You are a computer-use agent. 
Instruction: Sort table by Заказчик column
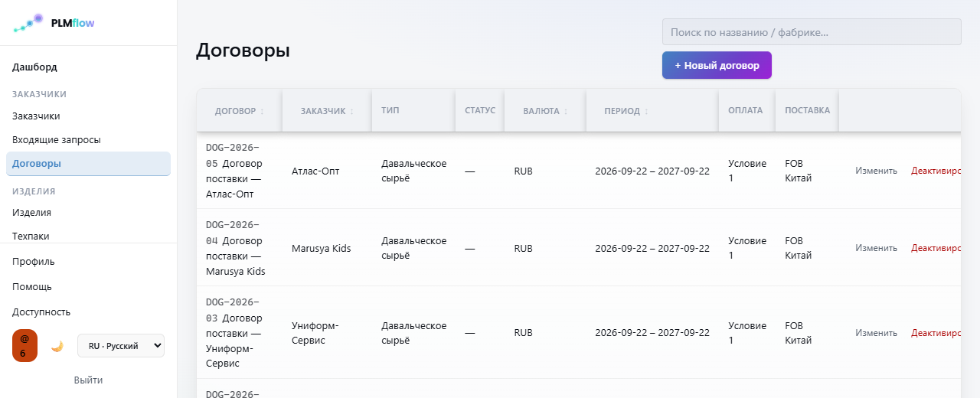[x=327, y=111]
